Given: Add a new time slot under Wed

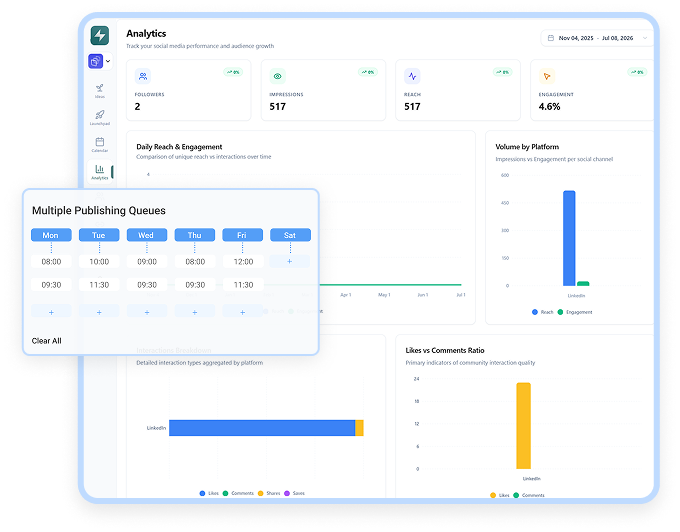Looking at the screenshot, I should point(147,312).
